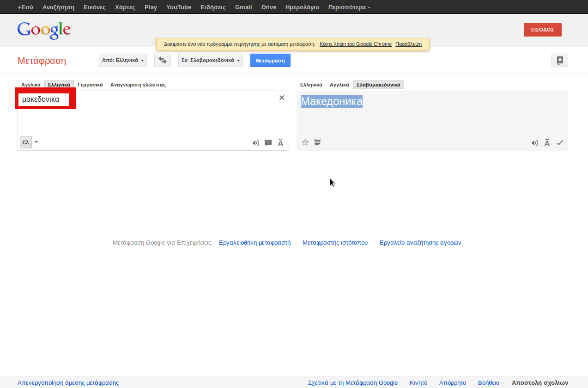The width and height of the screenshot is (588, 388).
Task: Click the Google logo
Action: point(44,30)
